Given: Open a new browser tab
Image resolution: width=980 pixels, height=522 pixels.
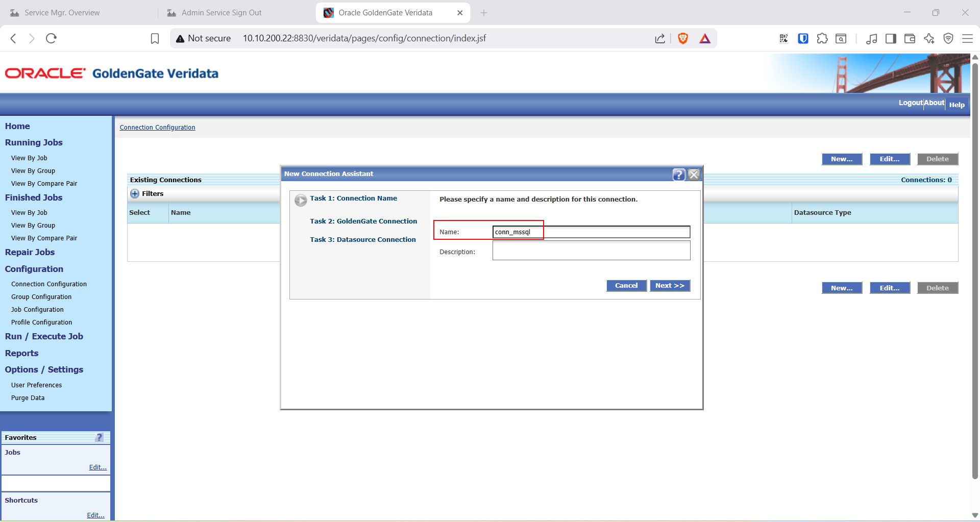Looking at the screenshot, I should [484, 13].
